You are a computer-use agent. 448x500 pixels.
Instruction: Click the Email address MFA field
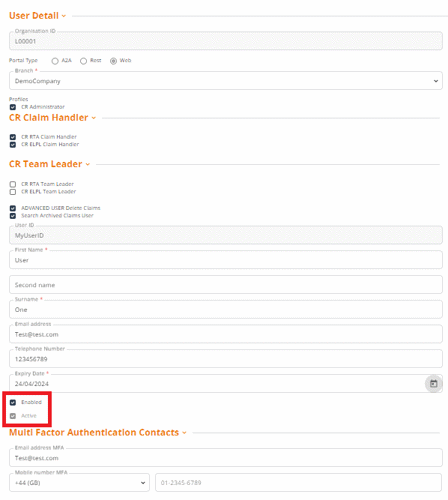click(226, 458)
